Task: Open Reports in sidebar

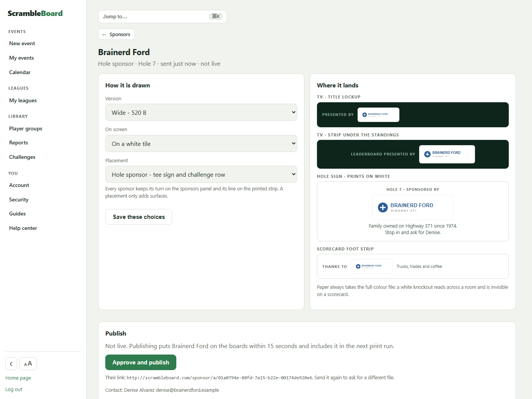Action: 19,142
